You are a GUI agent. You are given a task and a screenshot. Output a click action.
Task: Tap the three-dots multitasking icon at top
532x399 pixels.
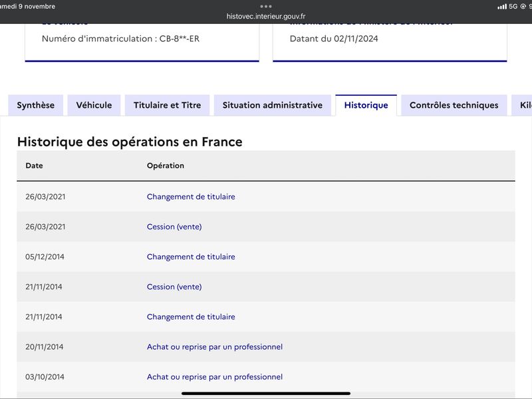pos(266,6)
